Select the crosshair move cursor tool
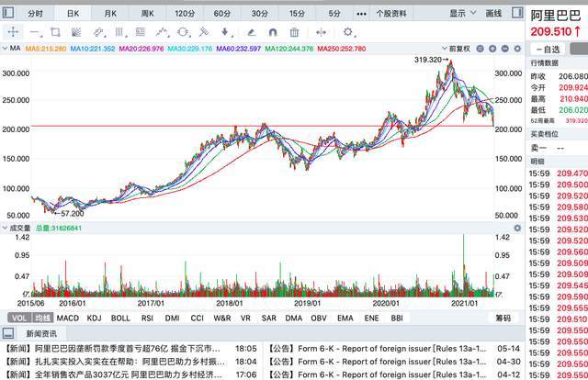This screenshot has height=380, width=588. (13, 32)
